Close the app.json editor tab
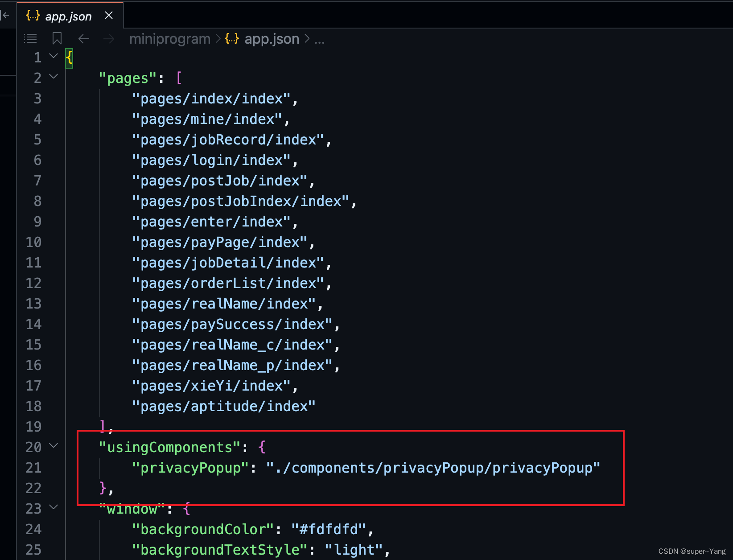 pyautogui.click(x=108, y=16)
